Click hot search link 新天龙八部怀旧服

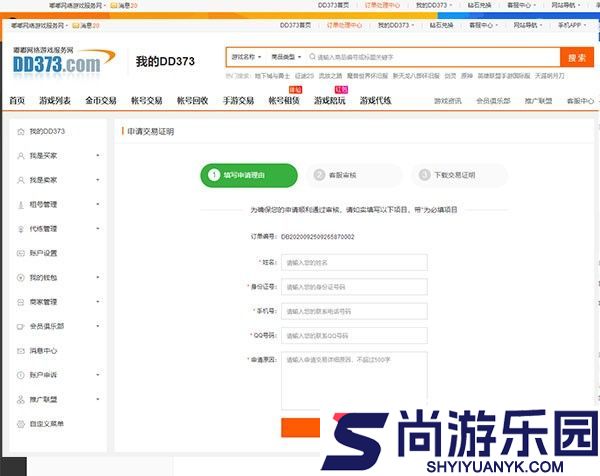pyautogui.click(x=416, y=76)
